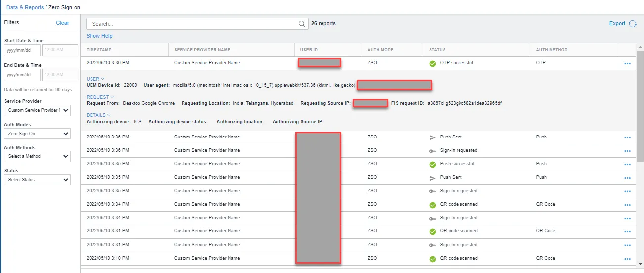Click the Export link

[x=617, y=23]
